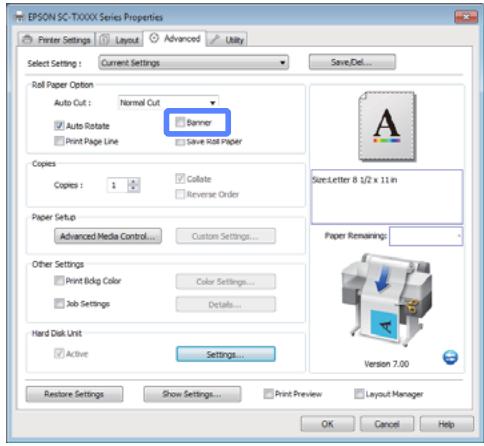Click the Cancel button
The image size is (484, 446).
(x=387, y=424)
